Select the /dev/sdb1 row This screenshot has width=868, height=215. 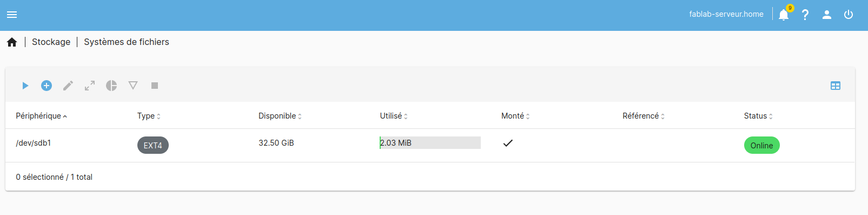(x=430, y=145)
